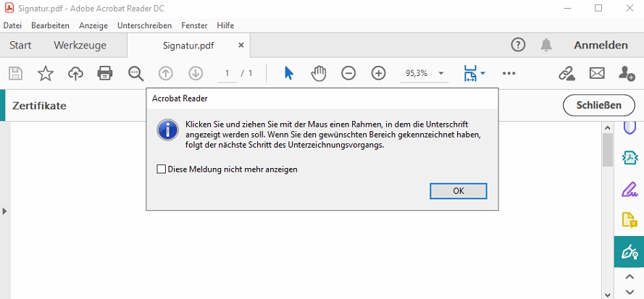
Task: Click the vertical scrollbar down arrow
Action: pos(608,294)
